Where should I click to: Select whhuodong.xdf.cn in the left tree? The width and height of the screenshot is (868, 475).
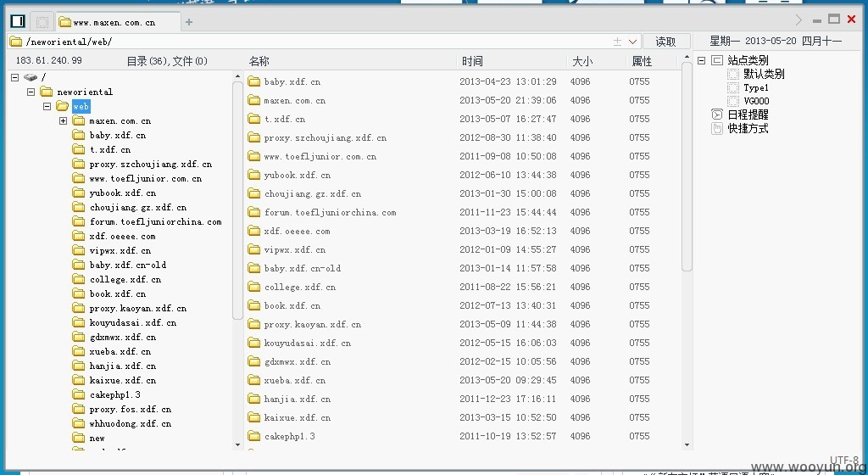(x=130, y=423)
